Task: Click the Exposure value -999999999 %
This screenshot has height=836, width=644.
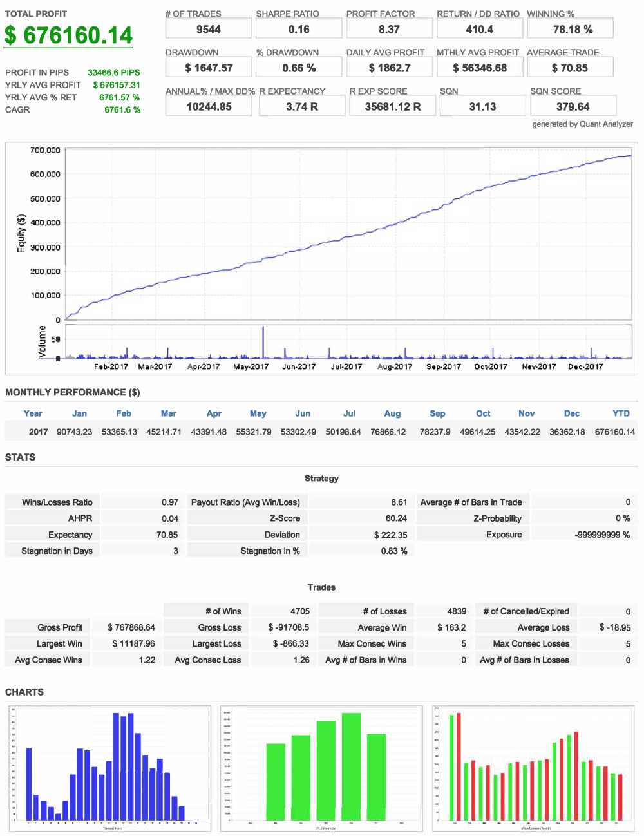Action: click(602, 535)
